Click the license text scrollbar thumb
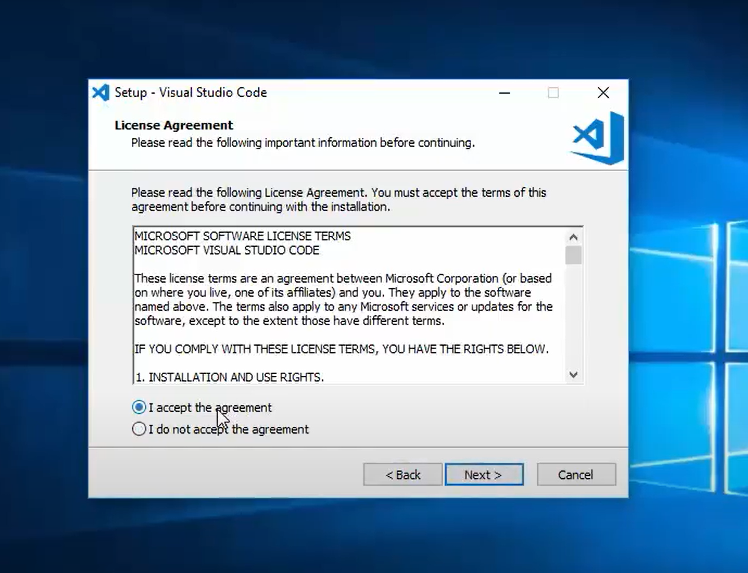 click(x=573, y=255)
